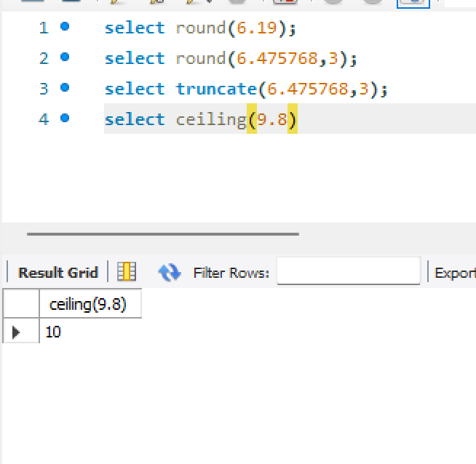The image size is (476, 464).
Task: Click the partially visible Export label
Action: click(455, 273)
